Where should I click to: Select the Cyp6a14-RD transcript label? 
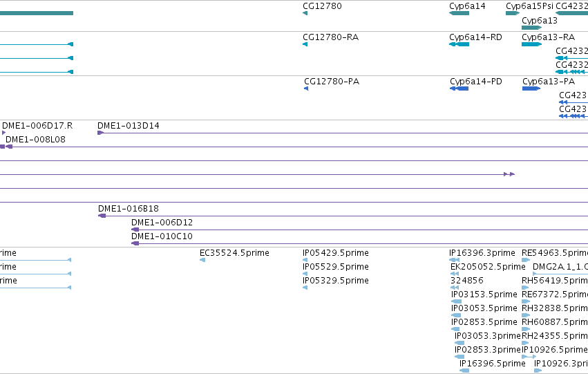coord(475,37)
